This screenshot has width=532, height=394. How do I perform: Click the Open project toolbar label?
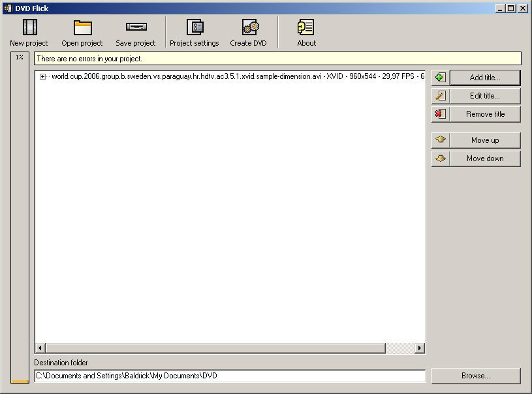tap(82, 43)
